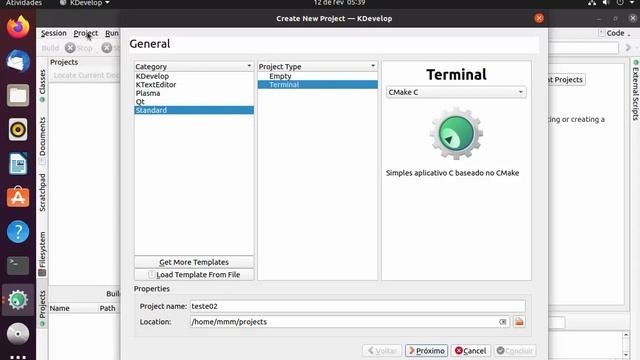
Task: Open Rhythmbox music player in dock
Action: (x=18, y=129)
